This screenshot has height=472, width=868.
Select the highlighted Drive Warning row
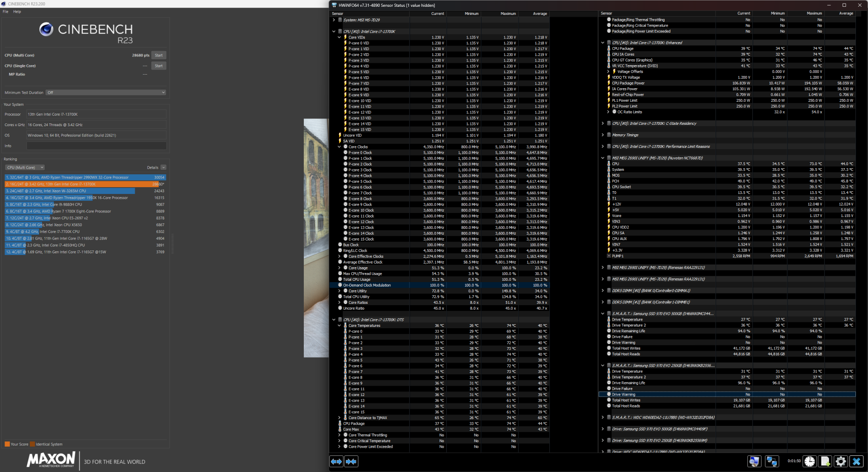(726, 394)
